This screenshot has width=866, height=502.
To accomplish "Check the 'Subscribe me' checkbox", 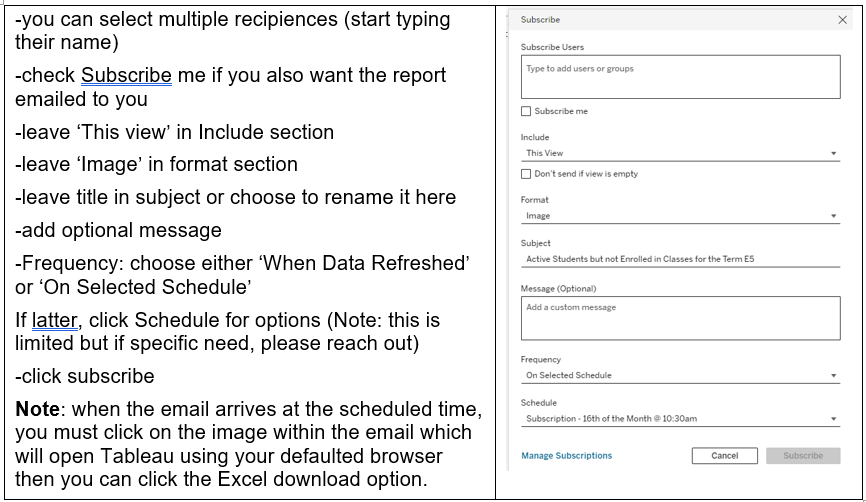I will 526,111.
